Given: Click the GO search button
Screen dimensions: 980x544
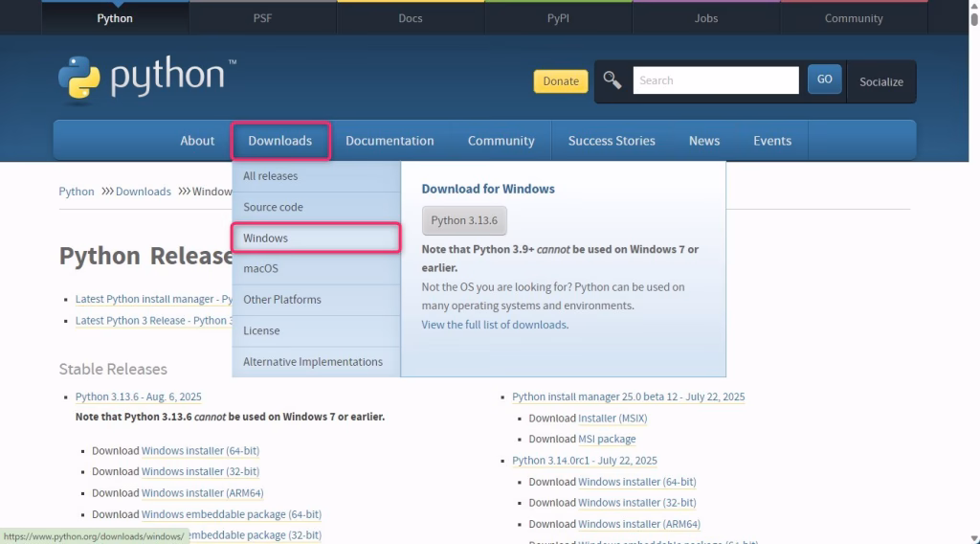Looking at the screenshot, I should 824,79.
